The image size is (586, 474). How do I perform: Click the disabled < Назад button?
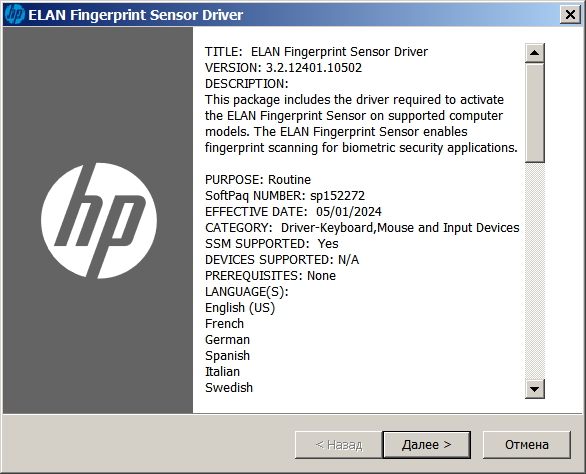click(339, 444)
